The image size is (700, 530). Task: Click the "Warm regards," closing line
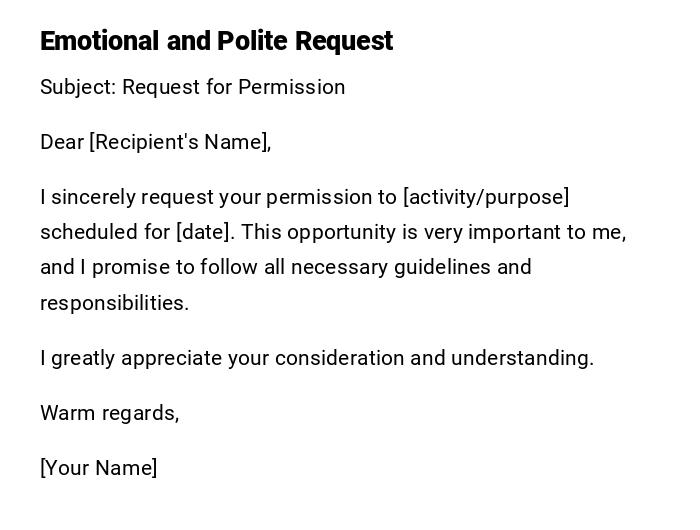[x=109, y=413]
